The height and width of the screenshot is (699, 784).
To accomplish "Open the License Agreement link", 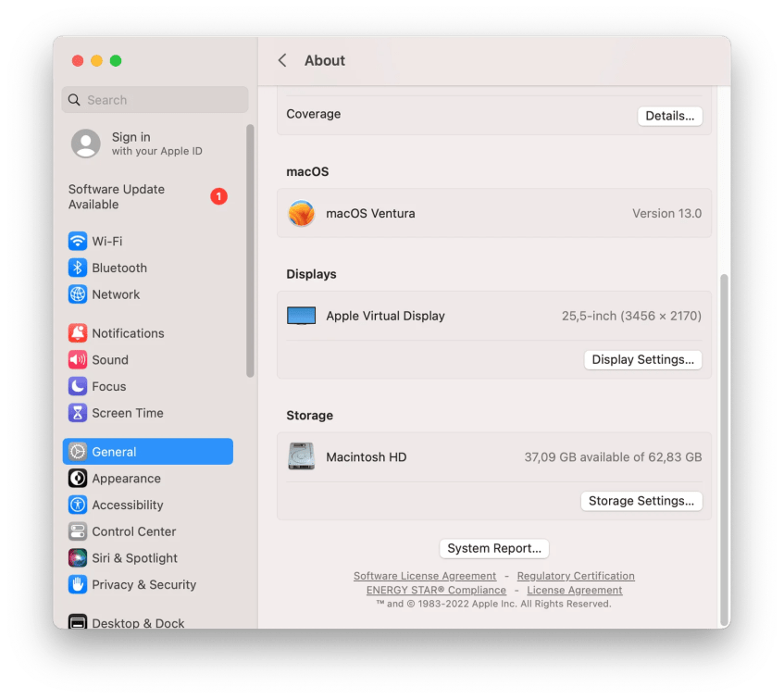I will (575, 590).
